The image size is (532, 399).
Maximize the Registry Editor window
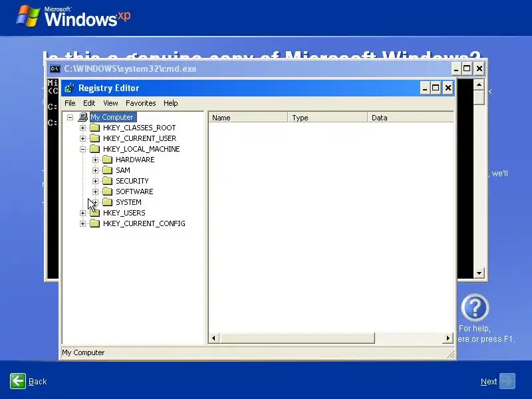coord(436,88)
